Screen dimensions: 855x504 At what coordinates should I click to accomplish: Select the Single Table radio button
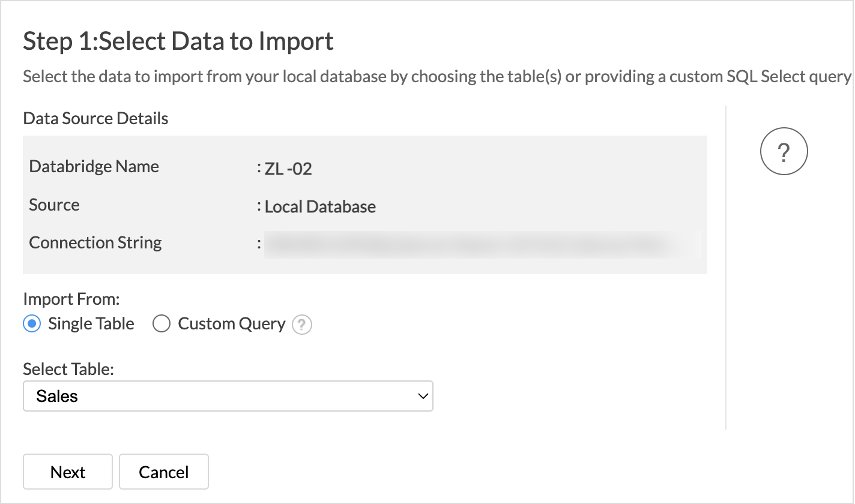[x=31, y=324]
